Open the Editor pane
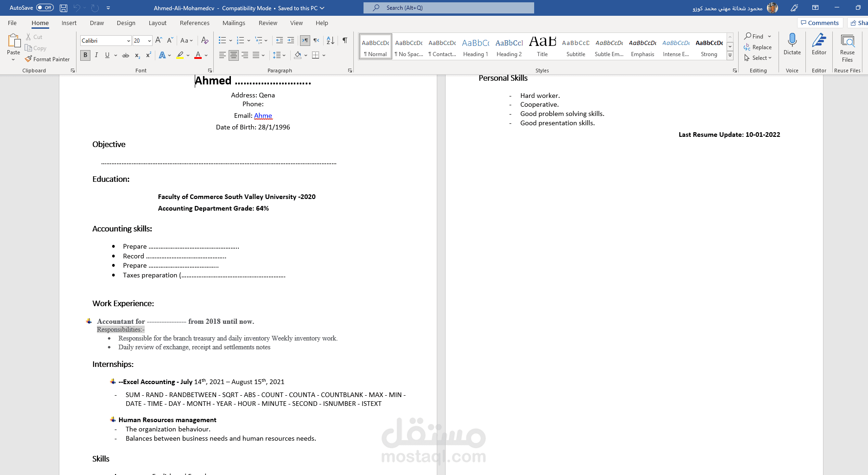 (819, 45)
